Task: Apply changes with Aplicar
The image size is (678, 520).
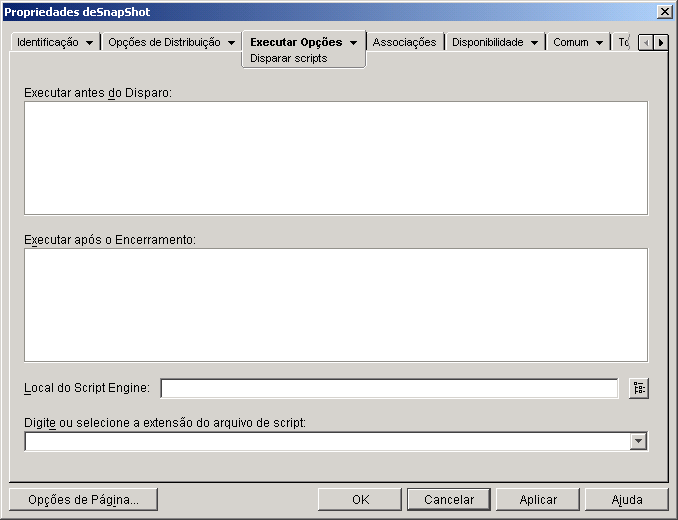Action: [x=538, y=500]
